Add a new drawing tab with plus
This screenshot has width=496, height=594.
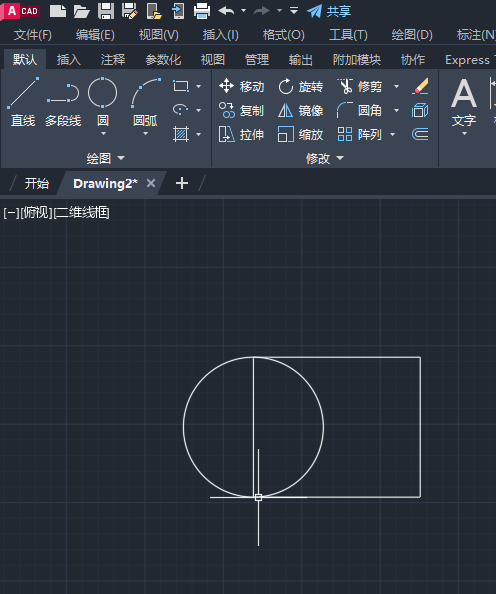[182, 183]
